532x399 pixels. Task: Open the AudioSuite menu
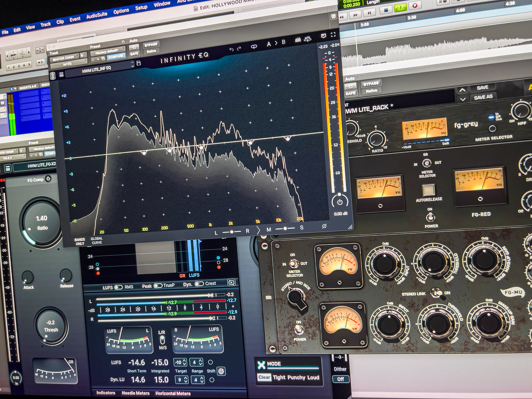pyautogui.click(x=97, y=15)
